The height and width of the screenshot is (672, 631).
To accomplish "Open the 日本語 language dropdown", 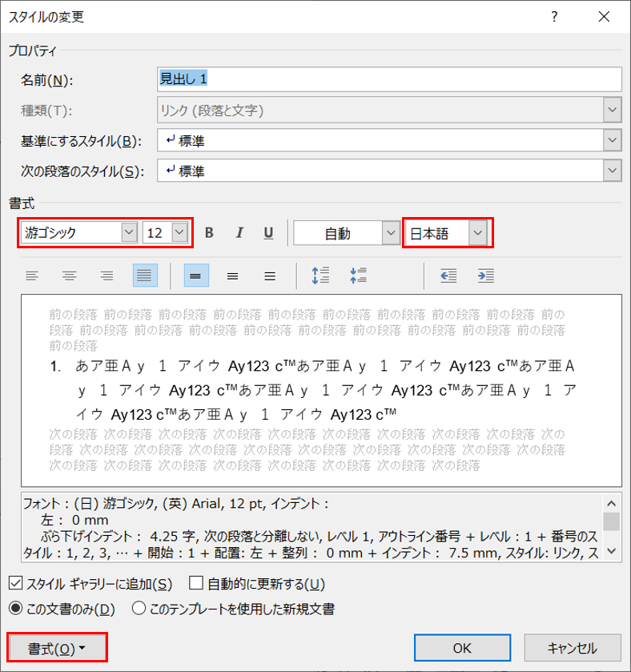I will coord(478,233).
